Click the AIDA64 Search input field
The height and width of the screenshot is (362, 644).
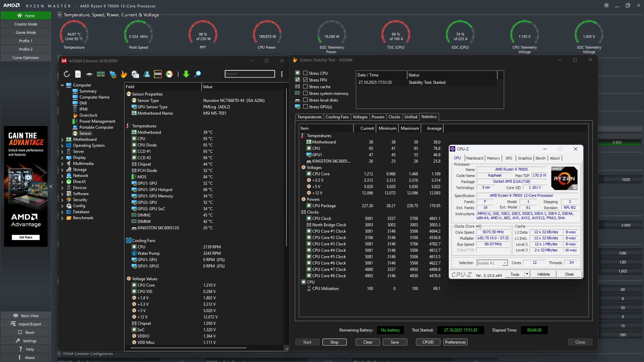(x=250, y=74)
